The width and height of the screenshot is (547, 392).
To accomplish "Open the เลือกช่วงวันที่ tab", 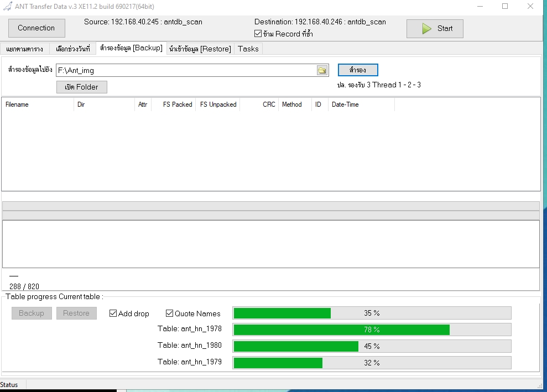I will tap(72, 49).
